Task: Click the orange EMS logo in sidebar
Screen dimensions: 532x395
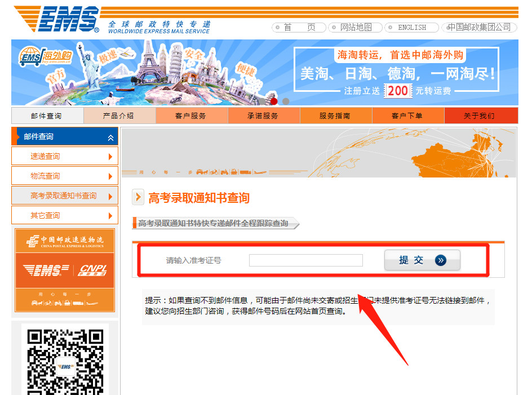Action: point(46,270)
